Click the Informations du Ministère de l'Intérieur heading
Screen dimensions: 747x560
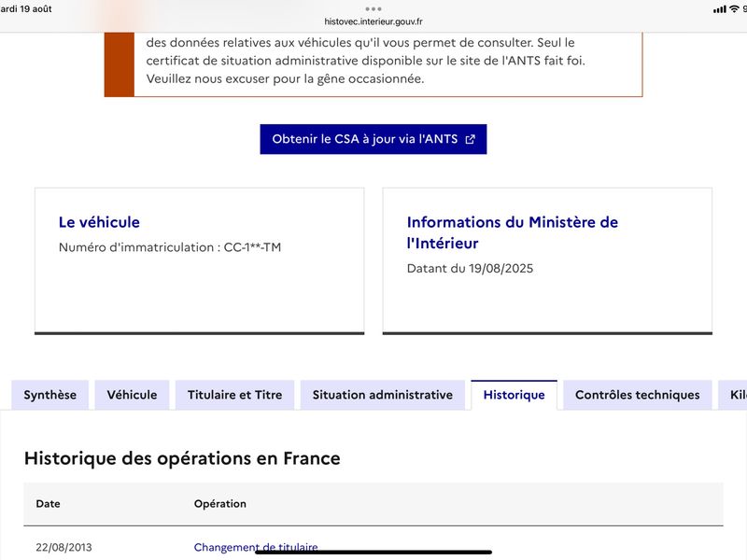[x=512, y=232]
